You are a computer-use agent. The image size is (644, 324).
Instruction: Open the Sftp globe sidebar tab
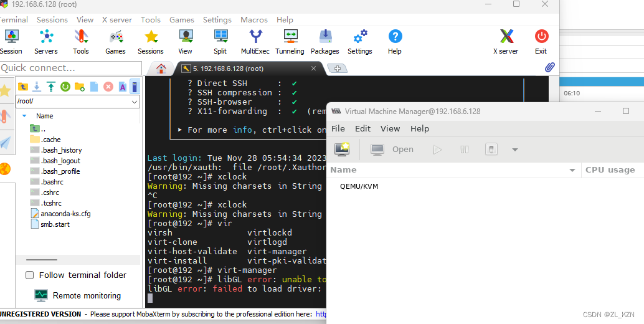coord(6,169)
